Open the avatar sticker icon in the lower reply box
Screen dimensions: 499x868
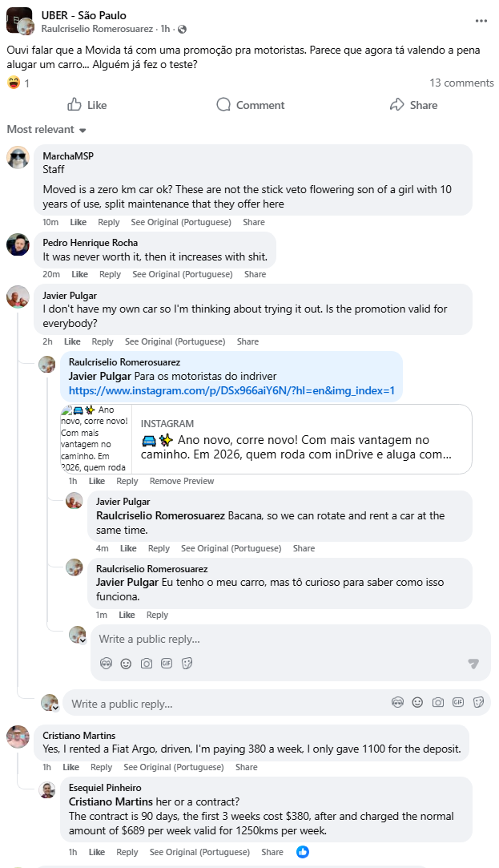(x=397, y=703)
